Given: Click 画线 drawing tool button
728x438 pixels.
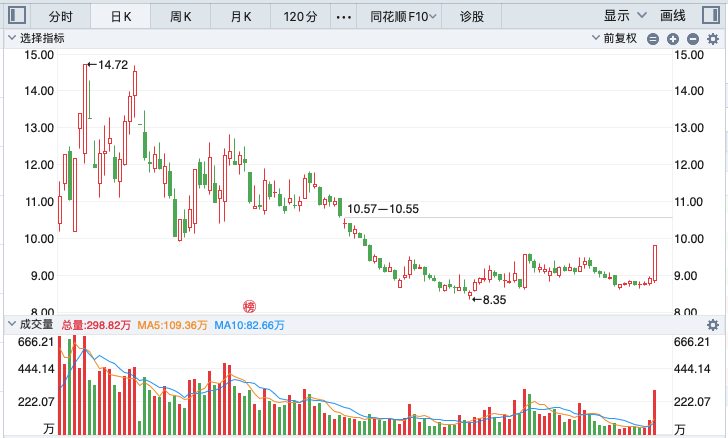Looking at the screenshot, I should point(673,16).
